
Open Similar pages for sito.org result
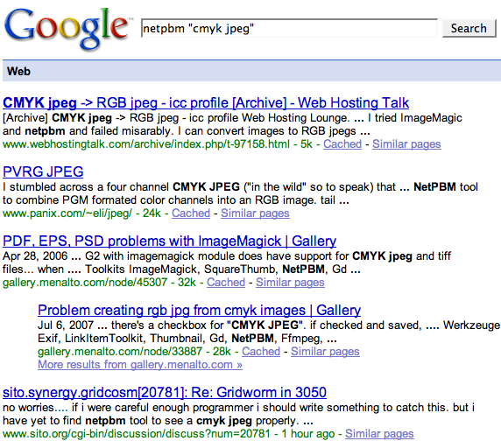pos(379,434)
